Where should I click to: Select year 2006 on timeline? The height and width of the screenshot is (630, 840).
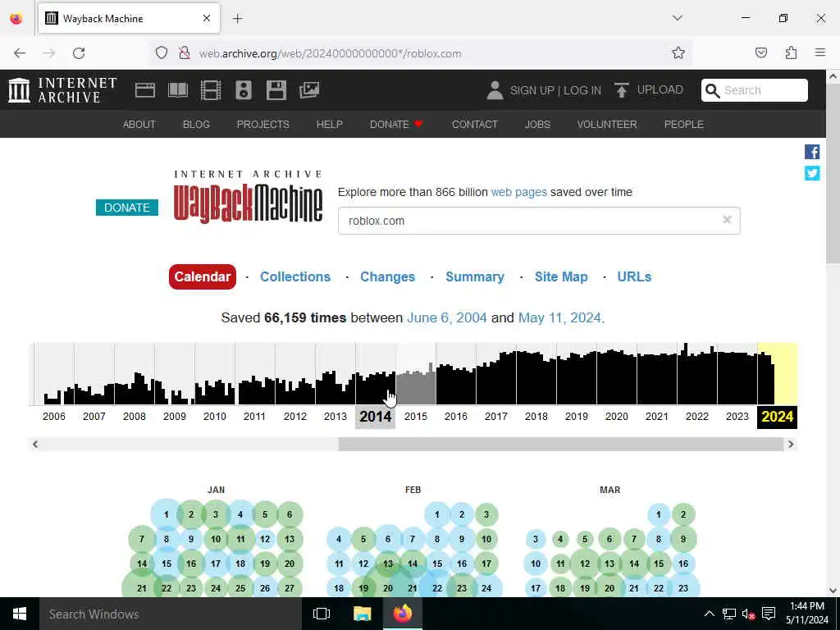click(53, 416)
